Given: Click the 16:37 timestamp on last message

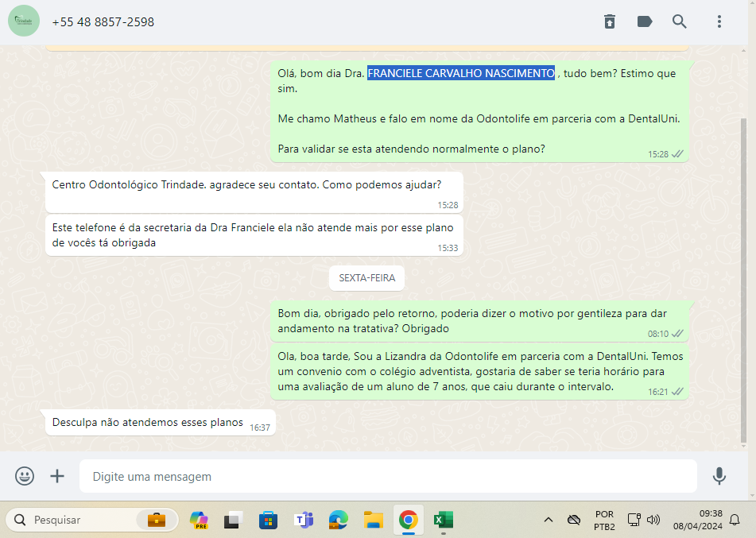Looking at the screenshot, I should 260,428.
